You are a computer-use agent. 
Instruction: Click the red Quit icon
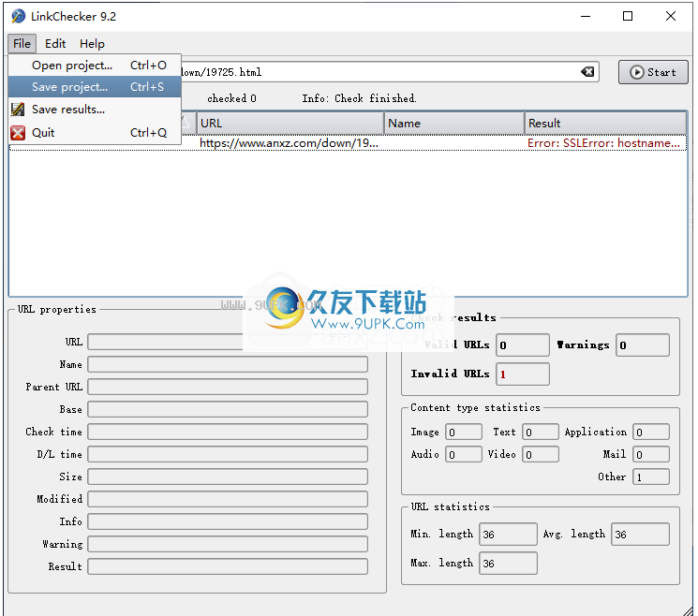(x=18, y=133)
